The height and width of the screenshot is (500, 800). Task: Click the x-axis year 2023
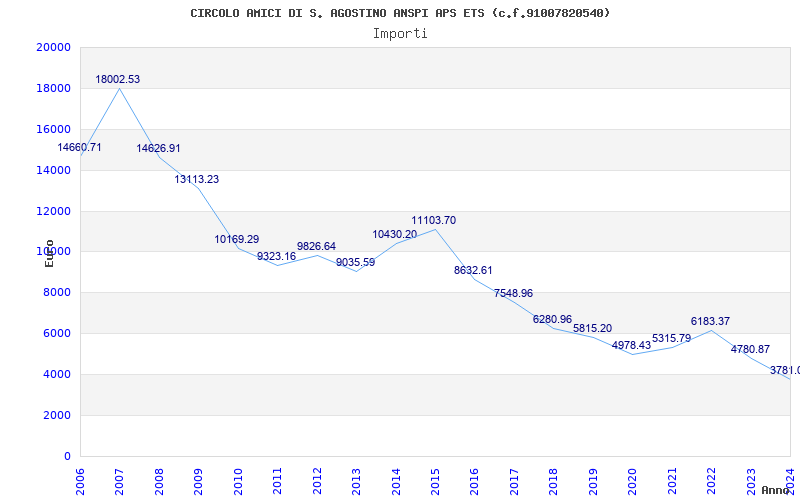point(751,481)
